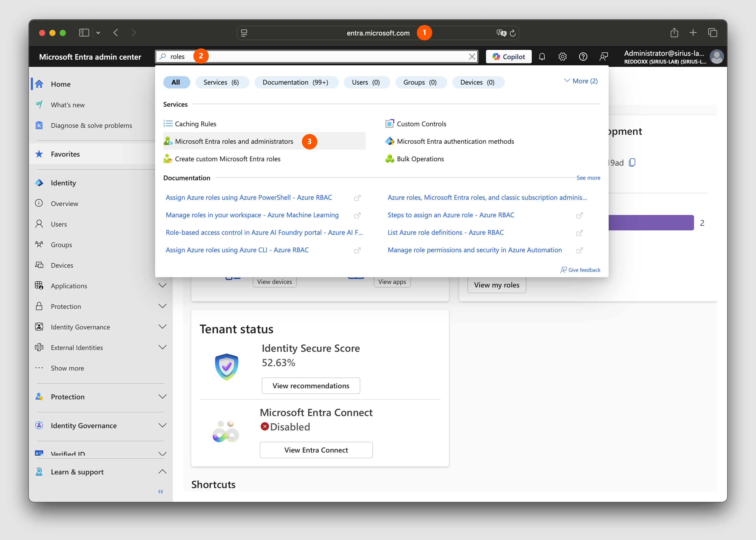The width and height of the screenshot is (756, 540).
Task: Toggle the Safari sidebar icon
Action: point(84,33)
